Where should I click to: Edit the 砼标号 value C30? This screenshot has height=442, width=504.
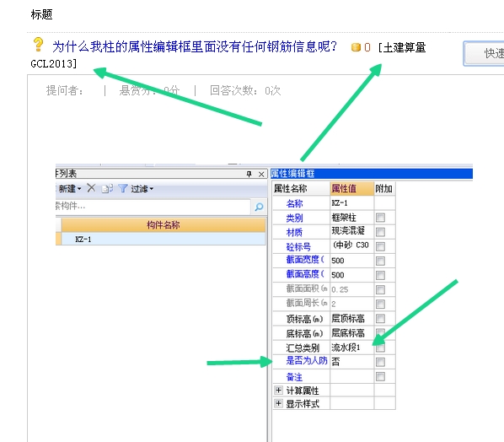(351, 245)
